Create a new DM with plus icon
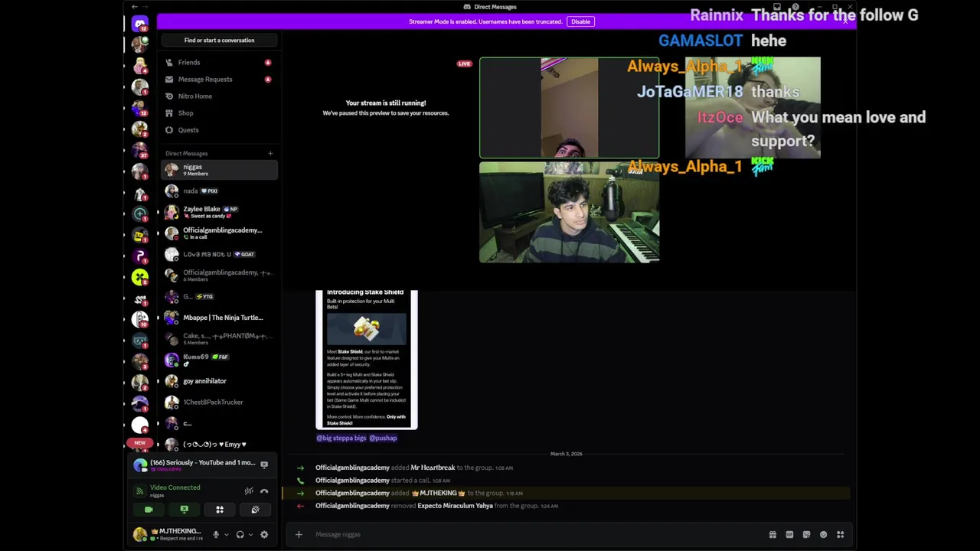This screenshot has height=551, width=980. [270, 154]
